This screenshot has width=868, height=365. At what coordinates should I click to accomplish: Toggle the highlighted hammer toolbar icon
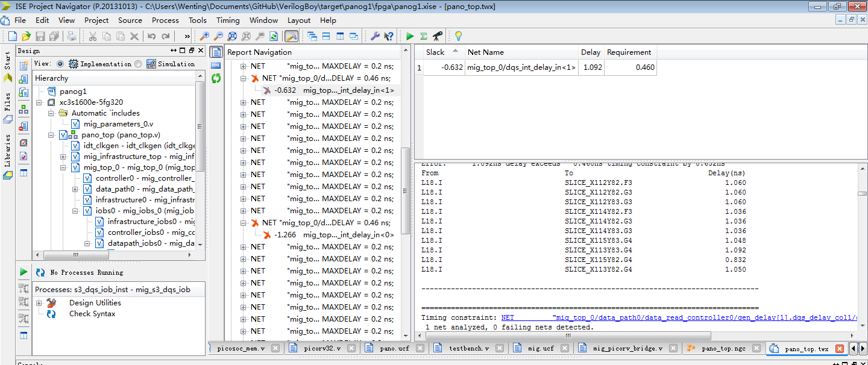coord(291,36)
